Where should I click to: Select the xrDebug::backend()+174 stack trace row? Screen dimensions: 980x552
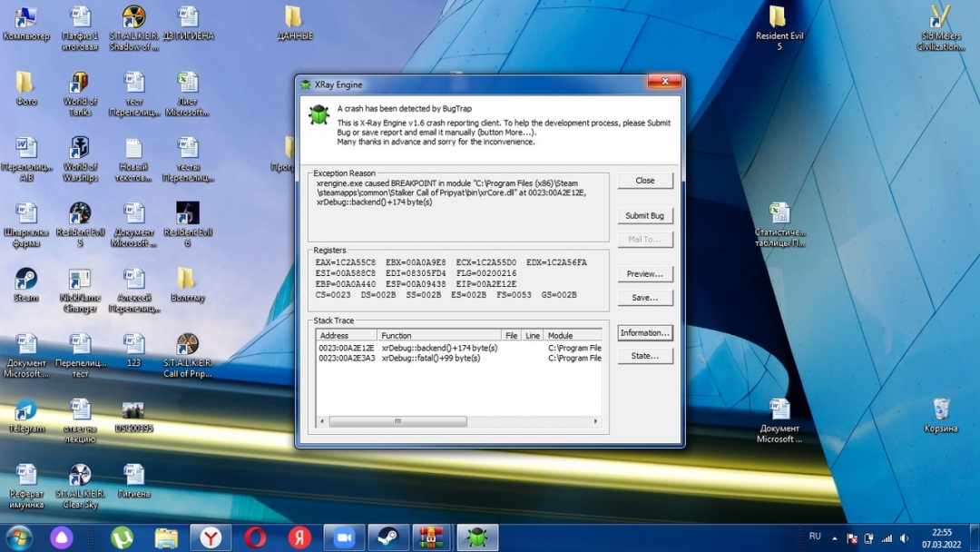pos(459,349)
